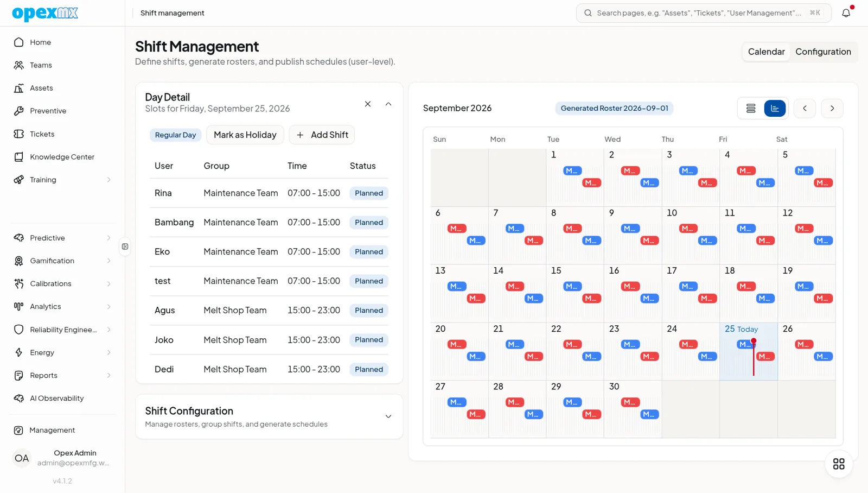The height and width of the screenshot is (493, 868).
Task: Open the apps grid floating button
Action: (839, 464)
